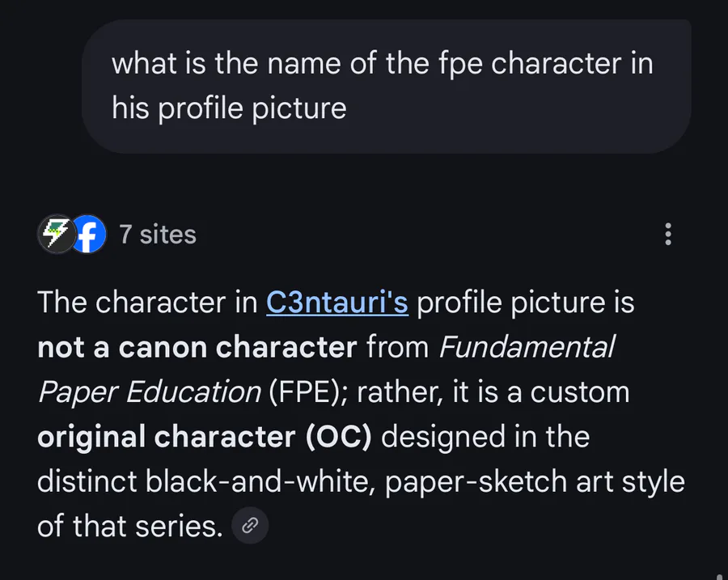Follow the C3ntauri's hyperlink
This screenshot has width=728, height=580.
(x=336, y=303)
